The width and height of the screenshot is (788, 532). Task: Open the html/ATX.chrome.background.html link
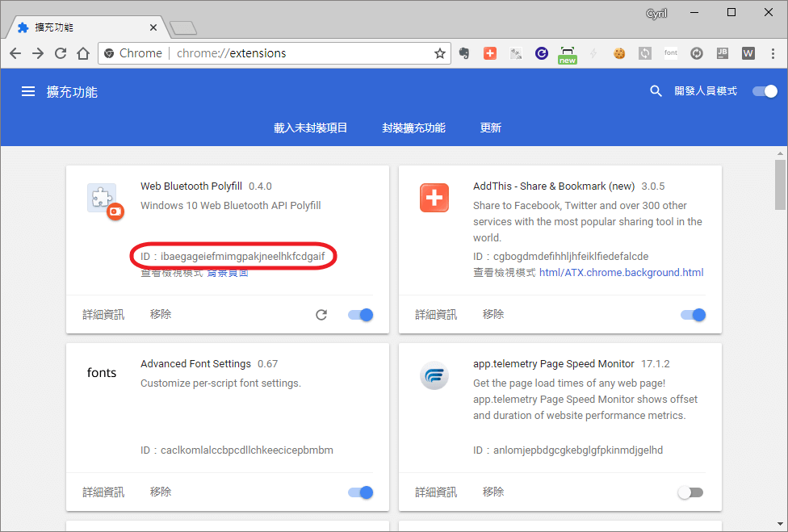(x=621, y=272)
